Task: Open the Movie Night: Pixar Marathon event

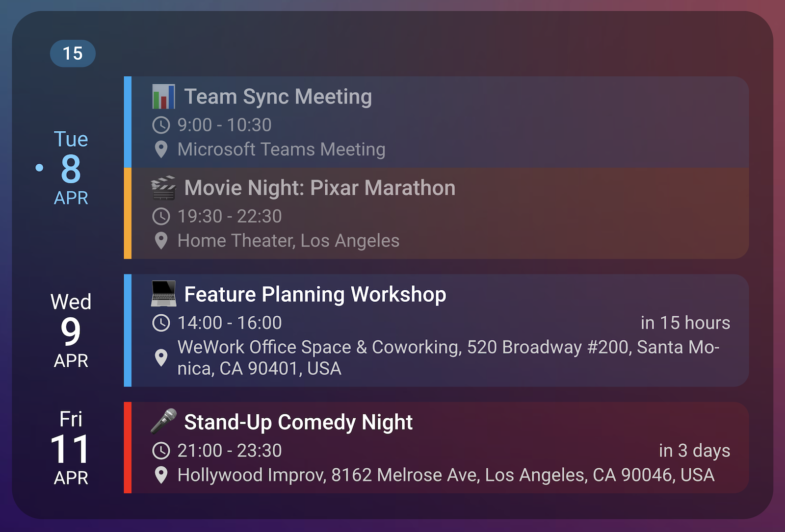Action: tap(319, 188)
